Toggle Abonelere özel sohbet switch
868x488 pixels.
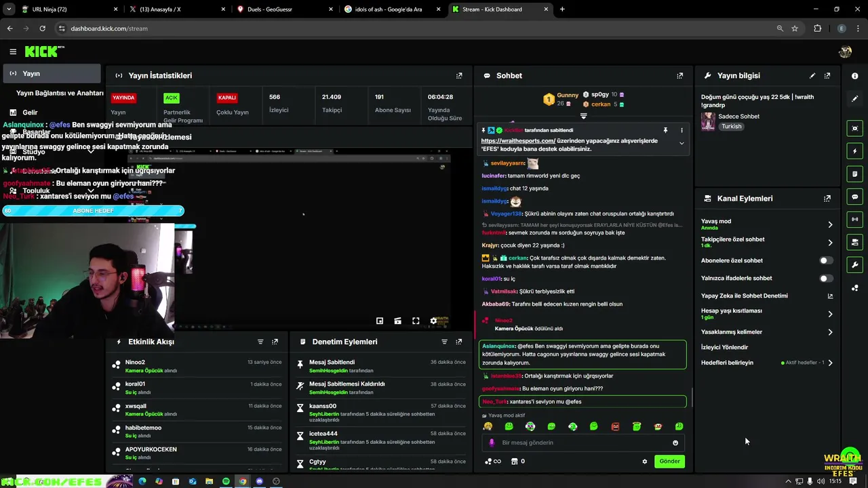[x=825, y=260]
